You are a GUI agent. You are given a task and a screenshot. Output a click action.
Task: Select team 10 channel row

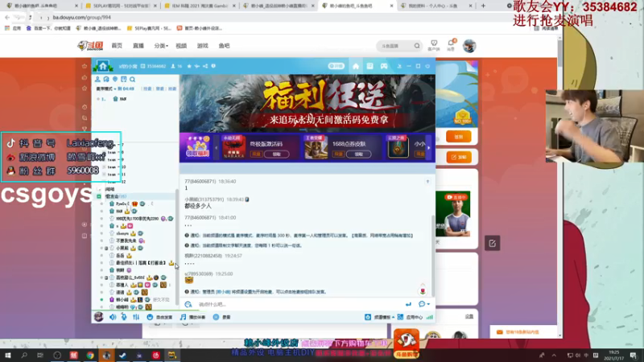117,167
